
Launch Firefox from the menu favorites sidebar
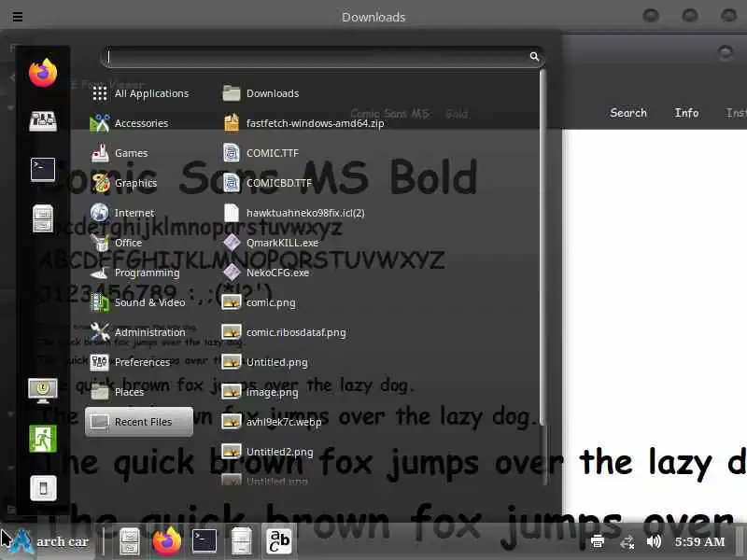coord(43,73)
